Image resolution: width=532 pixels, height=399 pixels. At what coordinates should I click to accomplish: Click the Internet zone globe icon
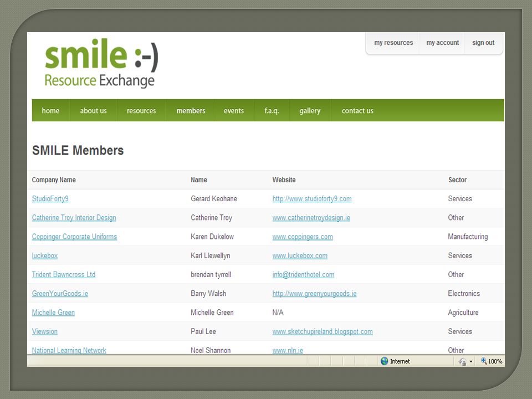click(384, 361)
